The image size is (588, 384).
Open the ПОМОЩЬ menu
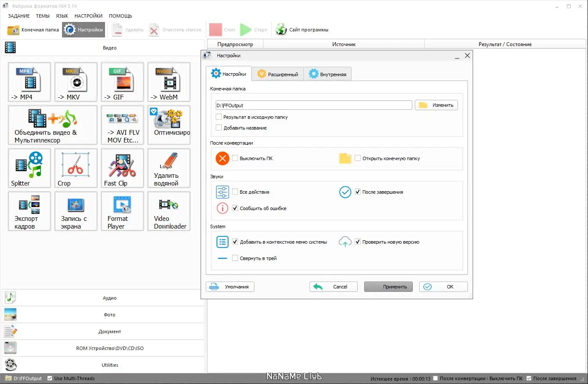point(121,16)
